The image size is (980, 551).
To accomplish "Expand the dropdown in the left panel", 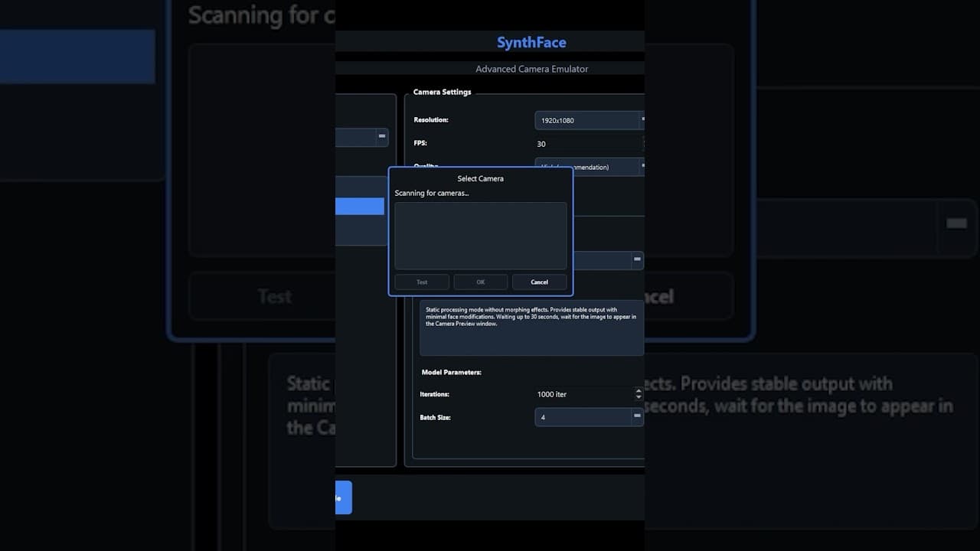I will (x=362, y=137).
